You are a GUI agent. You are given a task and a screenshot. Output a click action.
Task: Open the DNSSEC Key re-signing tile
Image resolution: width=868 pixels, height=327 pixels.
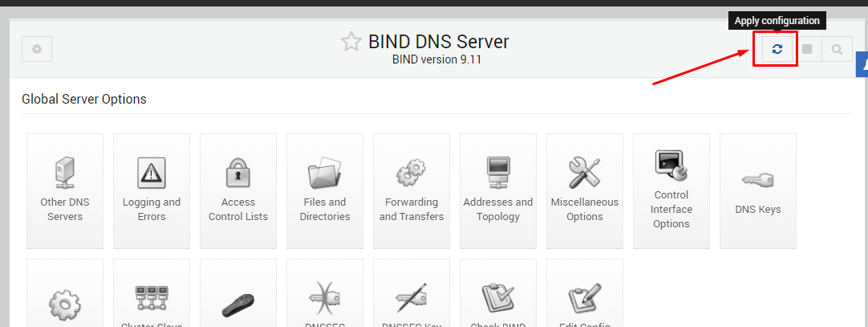pyautogui.click(x=412, y=293)
